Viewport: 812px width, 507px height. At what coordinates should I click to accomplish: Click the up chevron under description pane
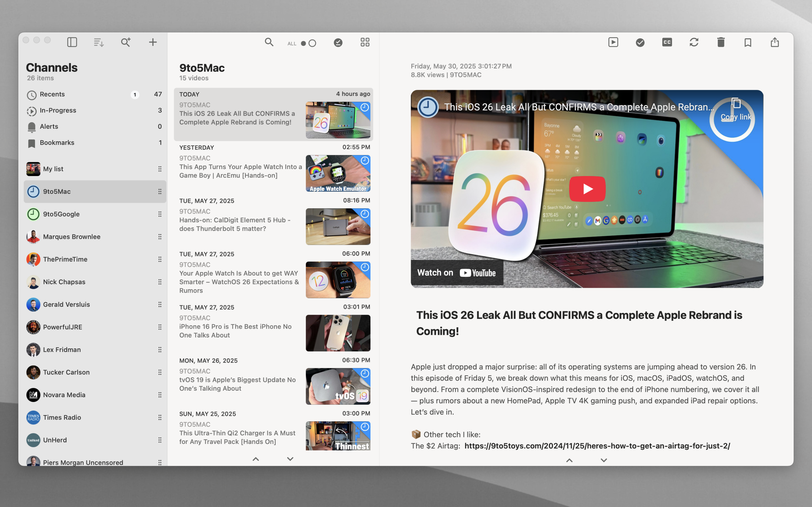[x=570, y=461]
